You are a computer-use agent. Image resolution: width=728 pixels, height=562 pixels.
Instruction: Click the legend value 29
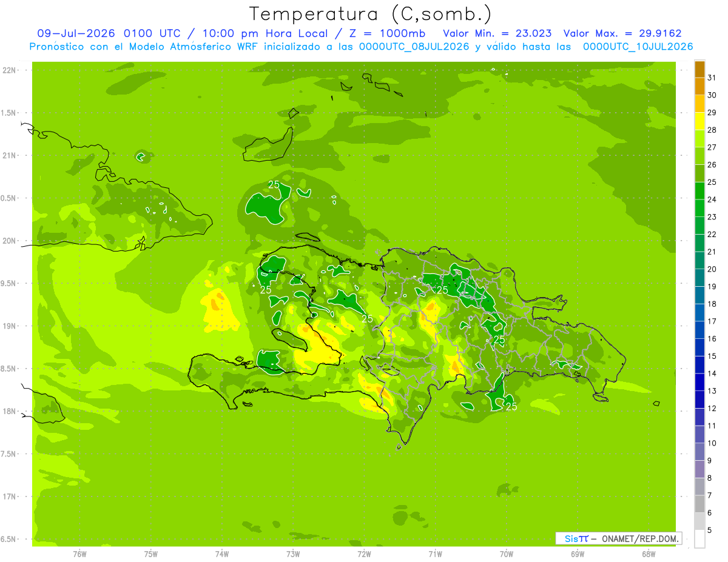[712, 112]
